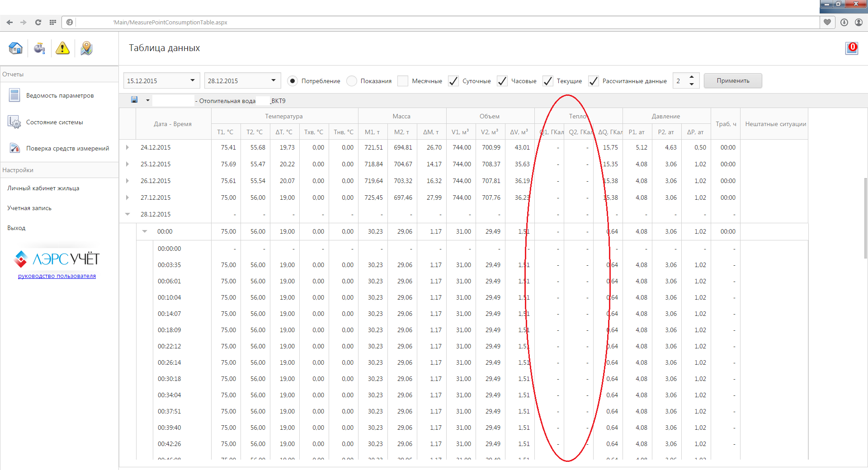Click the Ведомость параметров report icon

[x=14, y=95]
